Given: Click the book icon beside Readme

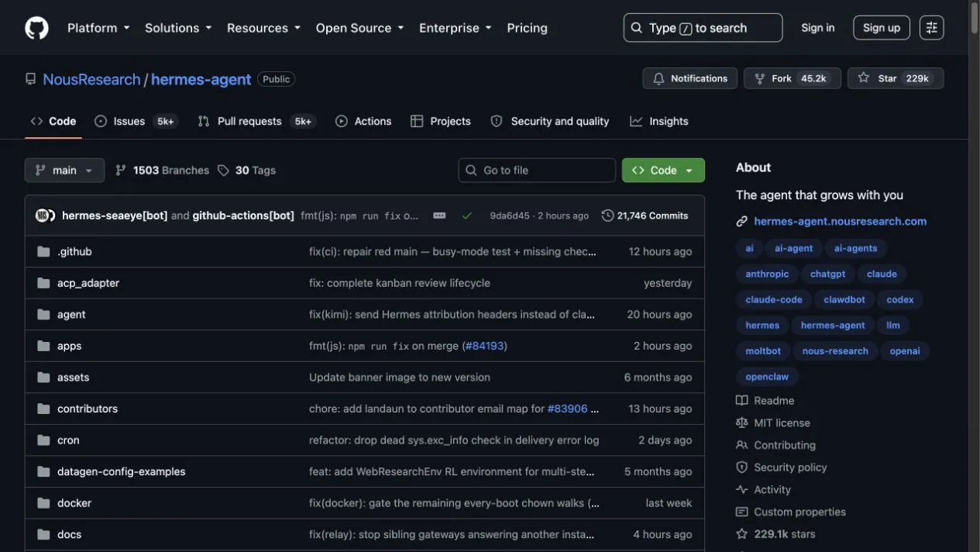Looking at the screenshot, I should 741,401.
